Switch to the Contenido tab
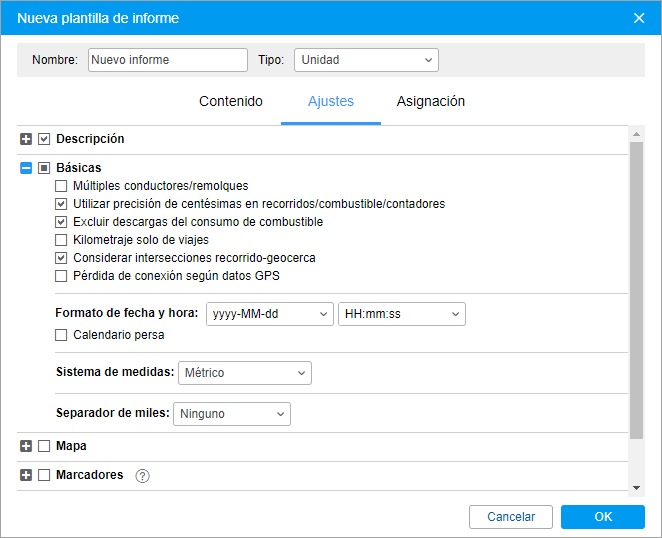 click(231, 101)
